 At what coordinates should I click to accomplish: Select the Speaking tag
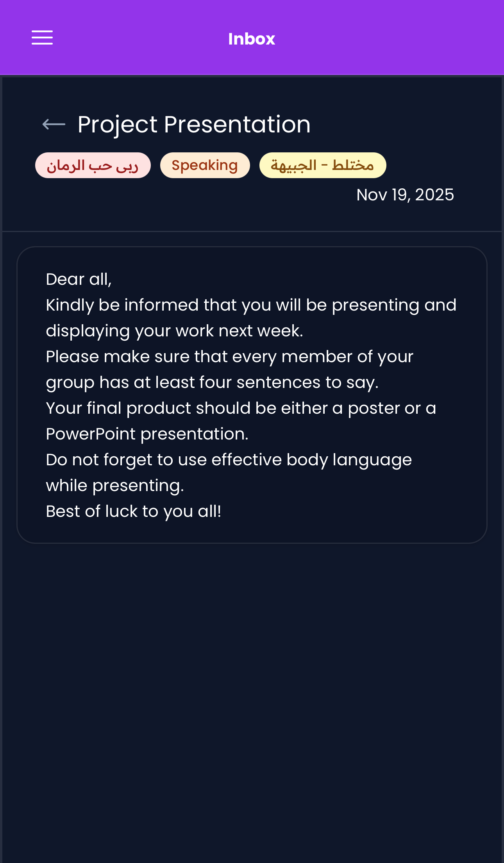(205, 166)
